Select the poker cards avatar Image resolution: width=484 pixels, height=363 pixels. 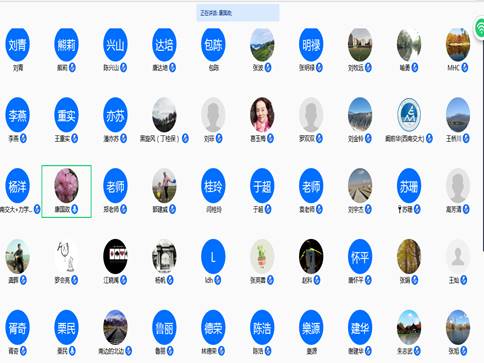coord(115,257)
